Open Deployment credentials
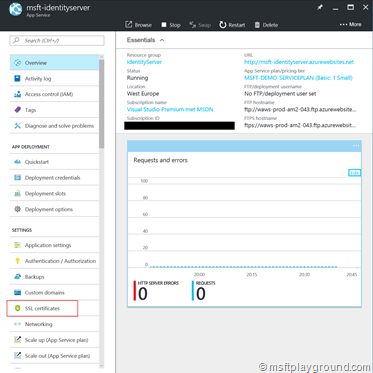 coord(54,178)
